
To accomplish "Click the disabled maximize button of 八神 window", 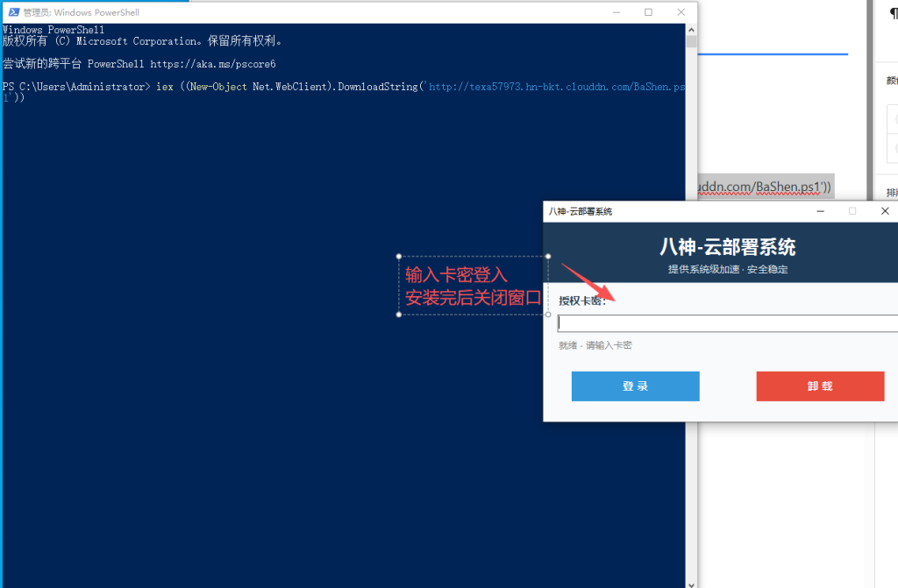I will 852,211.
